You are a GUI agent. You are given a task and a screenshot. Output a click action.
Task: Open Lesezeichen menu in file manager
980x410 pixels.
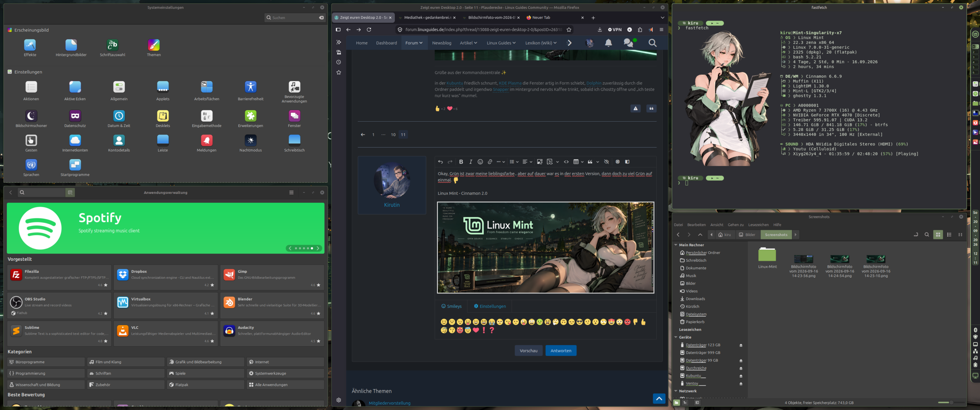pyautogui.click(x=758, y=225)
